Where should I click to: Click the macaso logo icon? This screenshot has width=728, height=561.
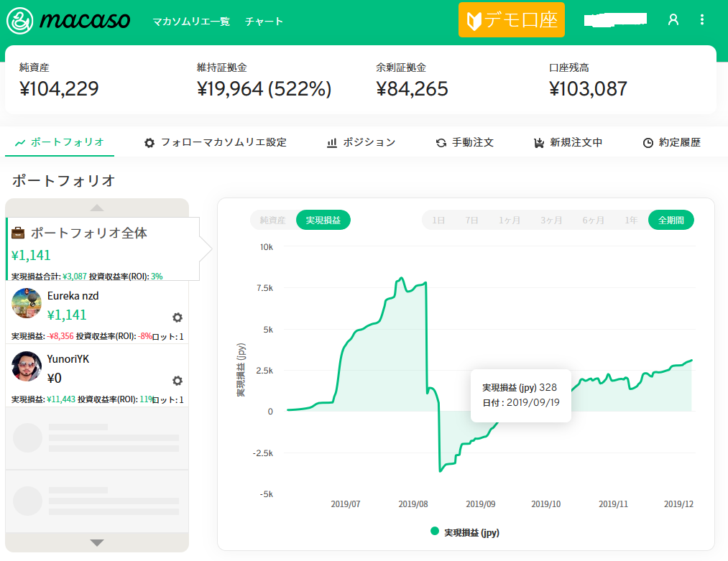coord(22,20)
